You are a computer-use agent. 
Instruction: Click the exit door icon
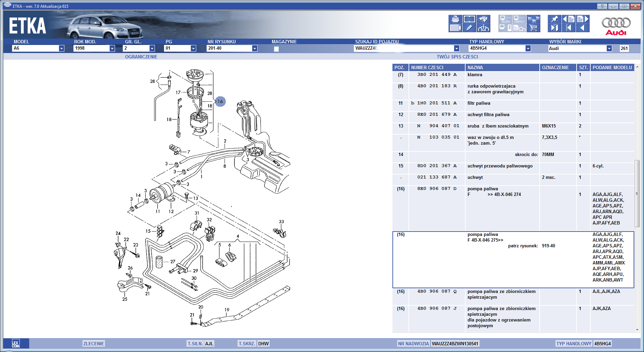[554, 28]
